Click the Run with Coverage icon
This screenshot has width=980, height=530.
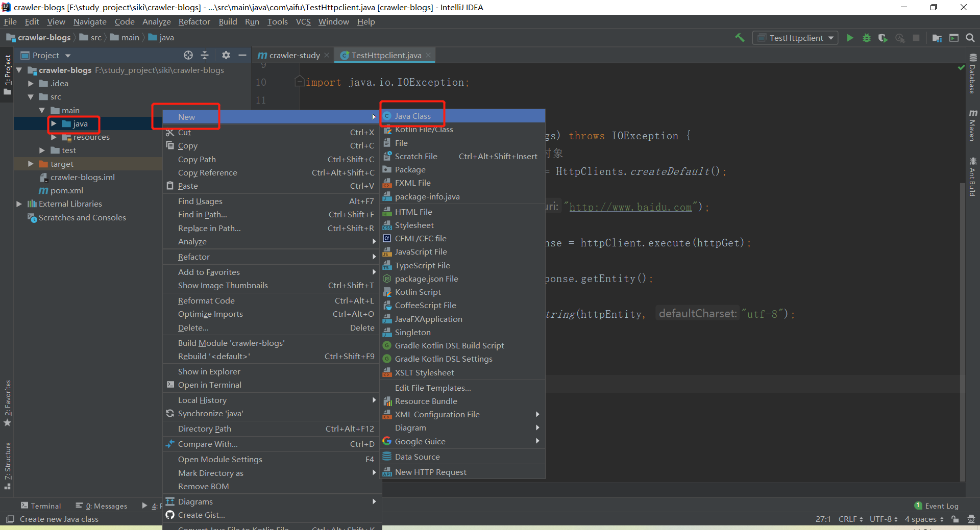coord(883,38)
